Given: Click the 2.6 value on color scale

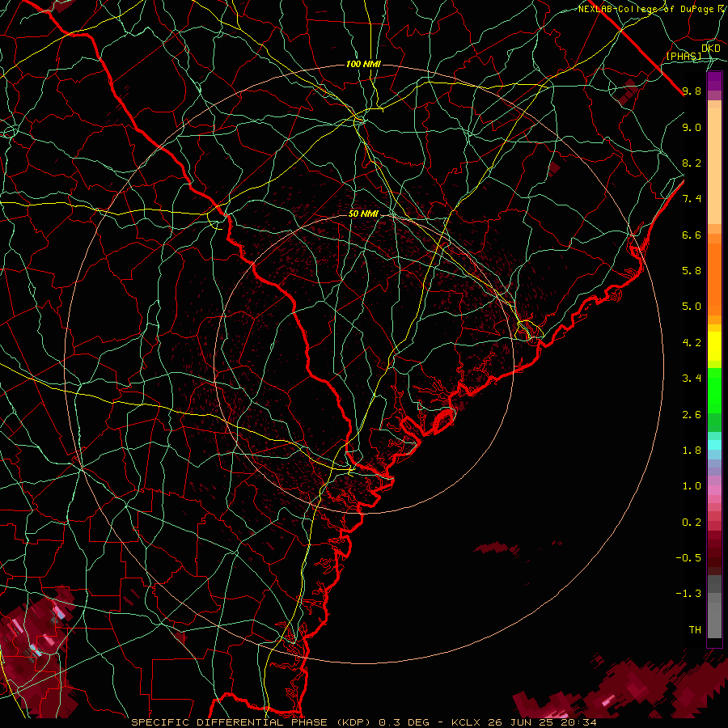Looking at the screenshot, I should (x=692, y=415).
